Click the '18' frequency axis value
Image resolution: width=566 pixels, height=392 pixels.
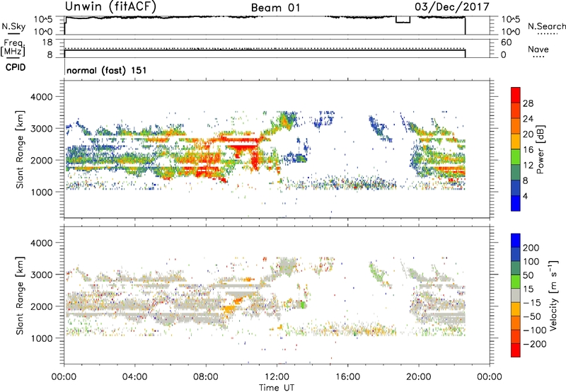point(47,42)
